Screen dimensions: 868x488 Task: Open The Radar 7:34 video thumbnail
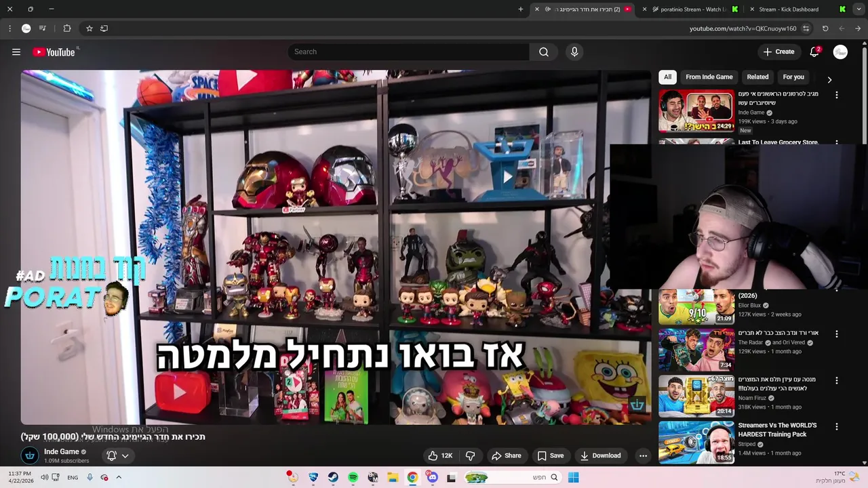click(696, 350)
